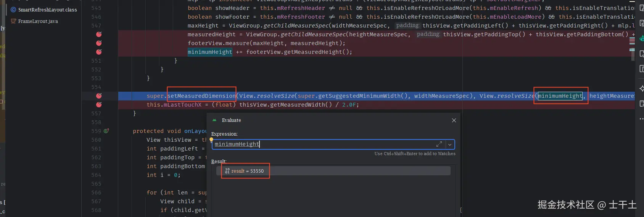Screen dimensions: 644x217
Task: Click the padding hint before thisView.getPaddingTop()
Action: [428, 34]
